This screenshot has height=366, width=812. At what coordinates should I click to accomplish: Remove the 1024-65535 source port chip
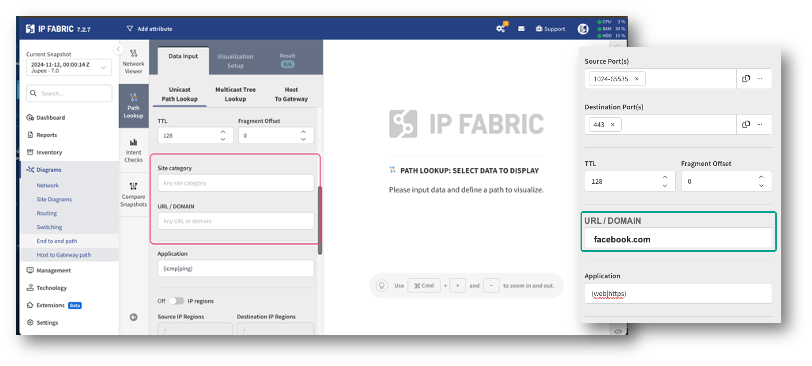636,79
